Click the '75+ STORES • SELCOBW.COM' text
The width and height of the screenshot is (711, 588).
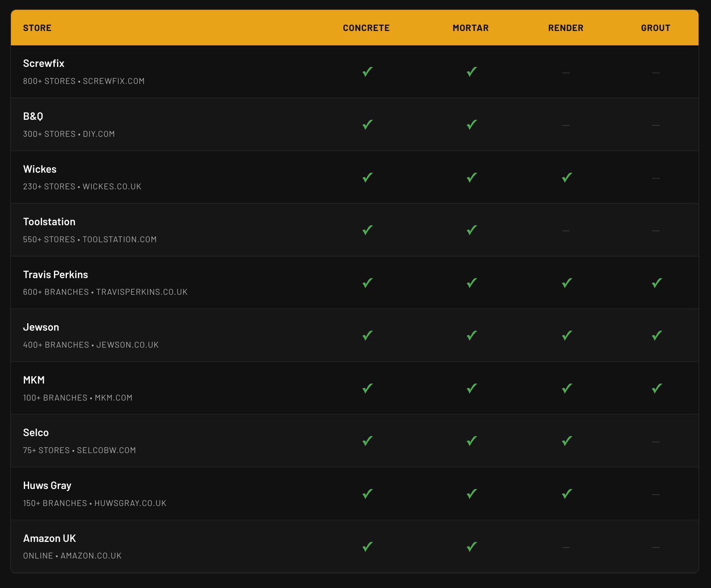pos(79,450)
